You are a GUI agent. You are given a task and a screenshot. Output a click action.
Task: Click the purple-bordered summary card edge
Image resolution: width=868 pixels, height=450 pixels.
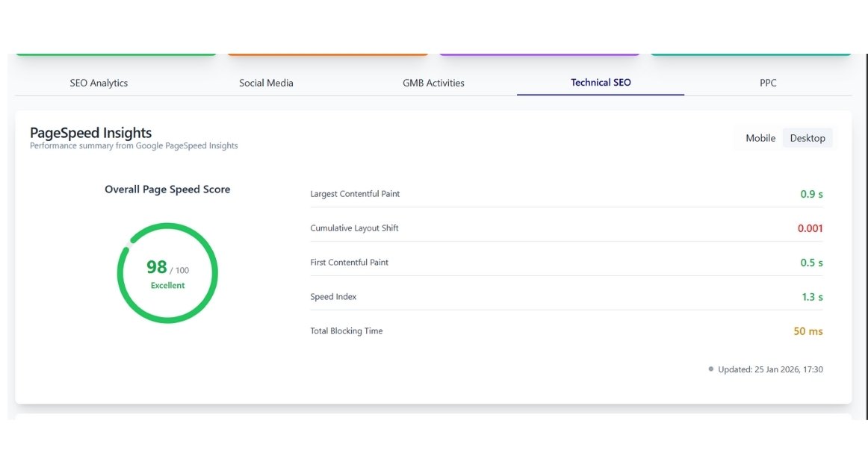click(x=539, y=54)
